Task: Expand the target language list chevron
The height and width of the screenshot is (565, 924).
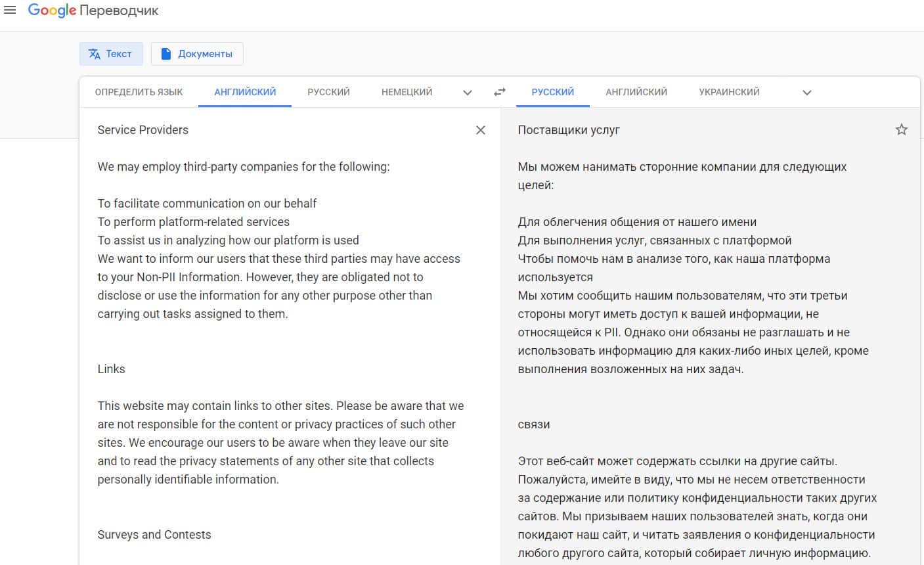Action: coord(807,93)
